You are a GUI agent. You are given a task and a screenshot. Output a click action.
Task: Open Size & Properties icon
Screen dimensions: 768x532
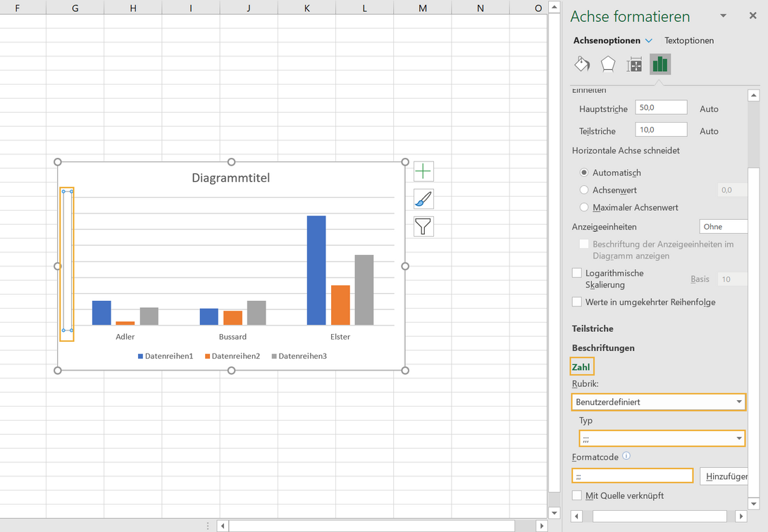(x=634, y=65)
